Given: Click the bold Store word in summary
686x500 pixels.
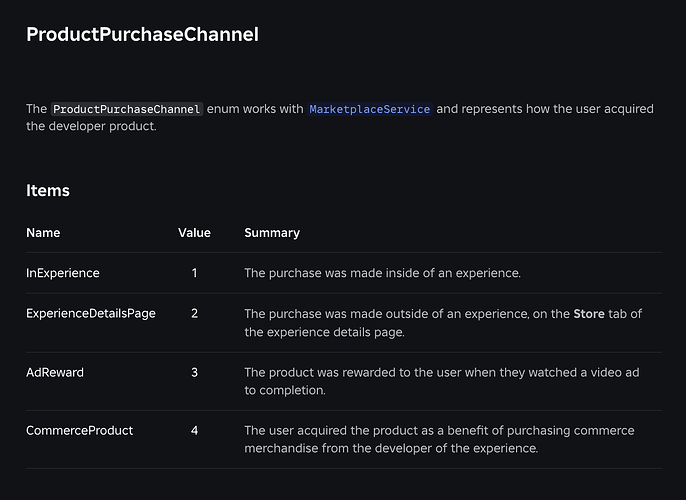Looking at the screenshot, I should [x=589, y=314].
